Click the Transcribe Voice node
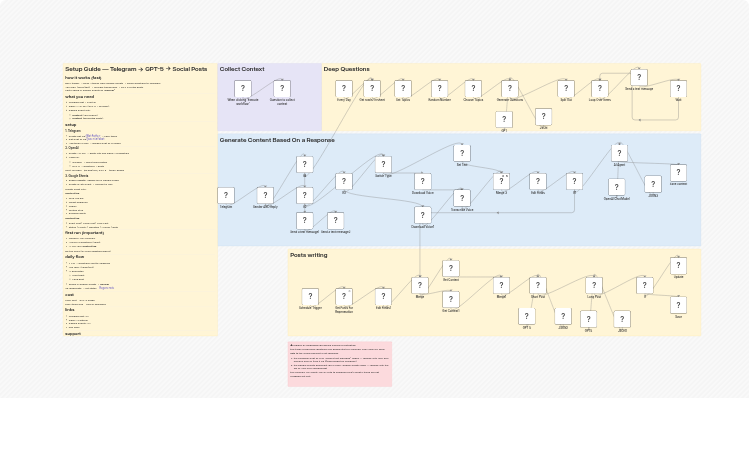This screenshot has width=749, height=450. click(x=461, y=198)
